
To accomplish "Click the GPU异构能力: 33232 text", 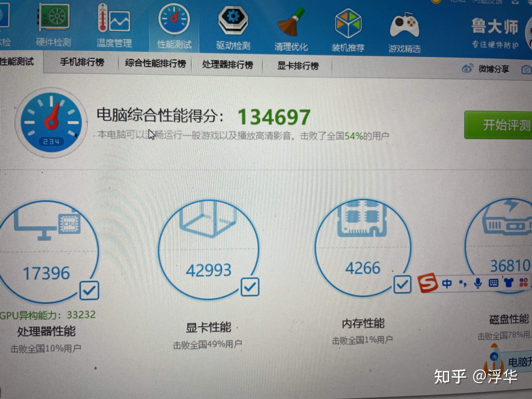I will point(48,315).
